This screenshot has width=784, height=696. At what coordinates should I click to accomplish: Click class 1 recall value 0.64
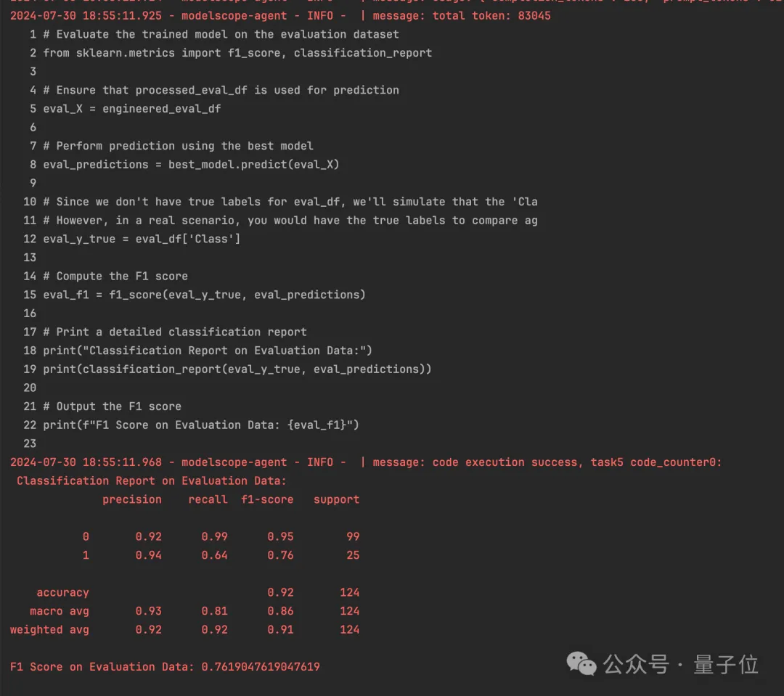pos(214,555)
